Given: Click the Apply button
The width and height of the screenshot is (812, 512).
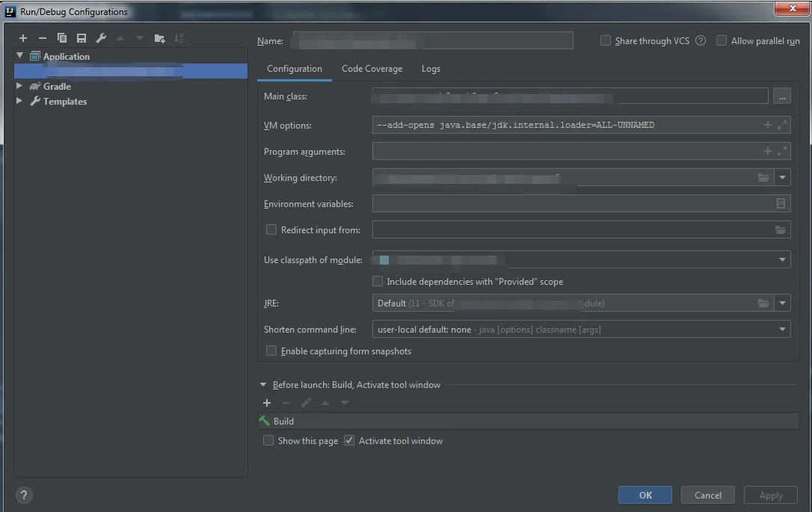Looking at the screenshot, I should [771, 495].
